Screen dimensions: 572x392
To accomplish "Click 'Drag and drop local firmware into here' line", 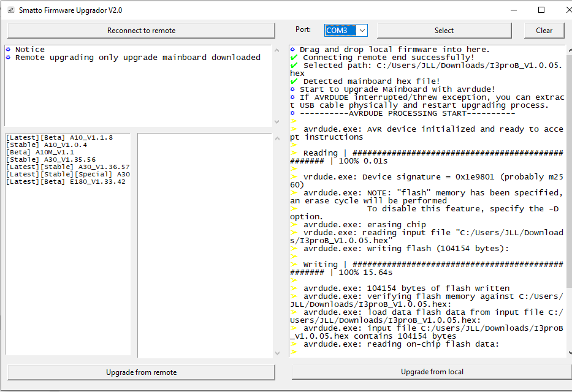I will [x=395, y=49].
